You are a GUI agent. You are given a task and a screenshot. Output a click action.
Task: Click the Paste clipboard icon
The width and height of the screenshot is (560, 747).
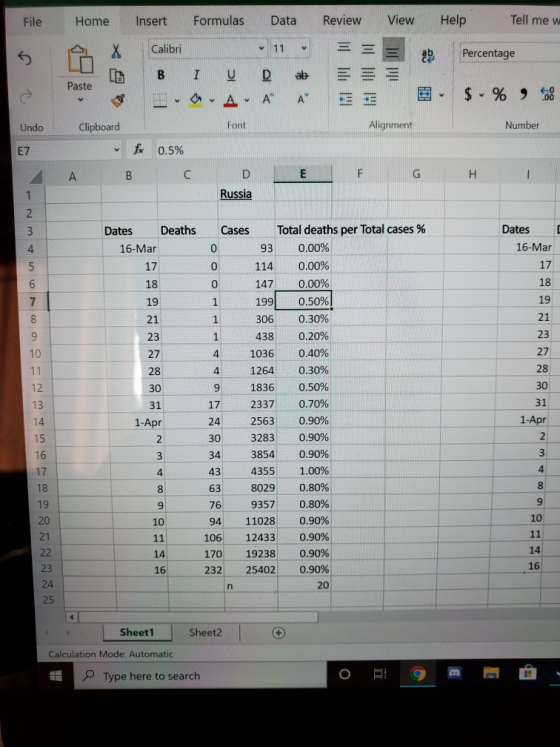tap(80, 60)
